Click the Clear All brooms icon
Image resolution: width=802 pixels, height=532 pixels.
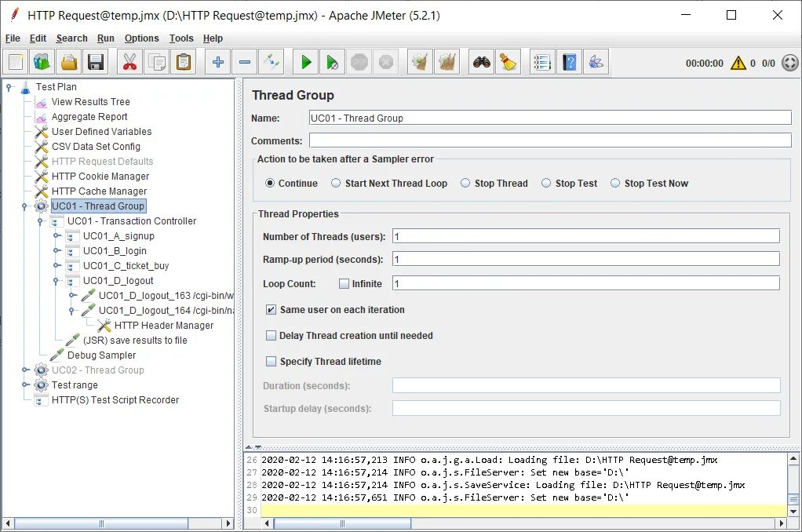[x=447, y=63]
